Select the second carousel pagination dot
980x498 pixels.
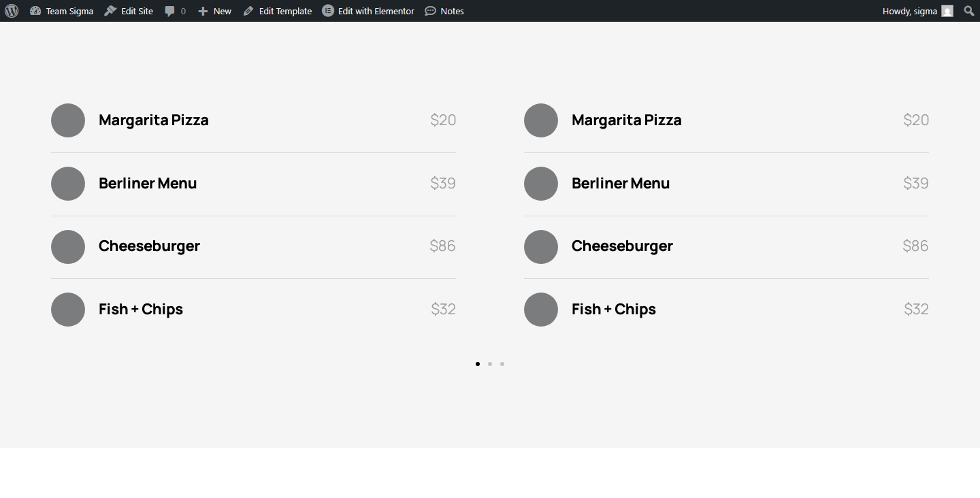click(490, 364)
